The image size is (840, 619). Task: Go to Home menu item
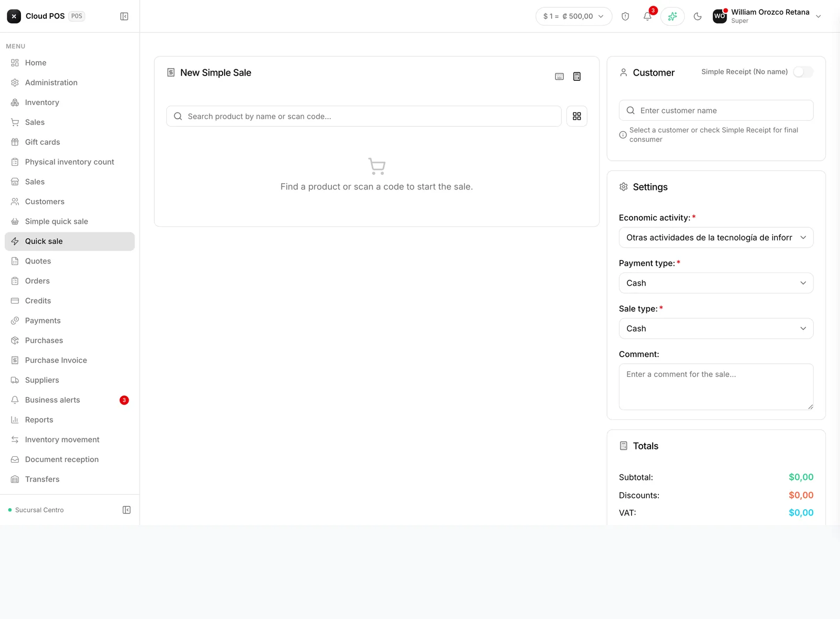click(70, 62)
